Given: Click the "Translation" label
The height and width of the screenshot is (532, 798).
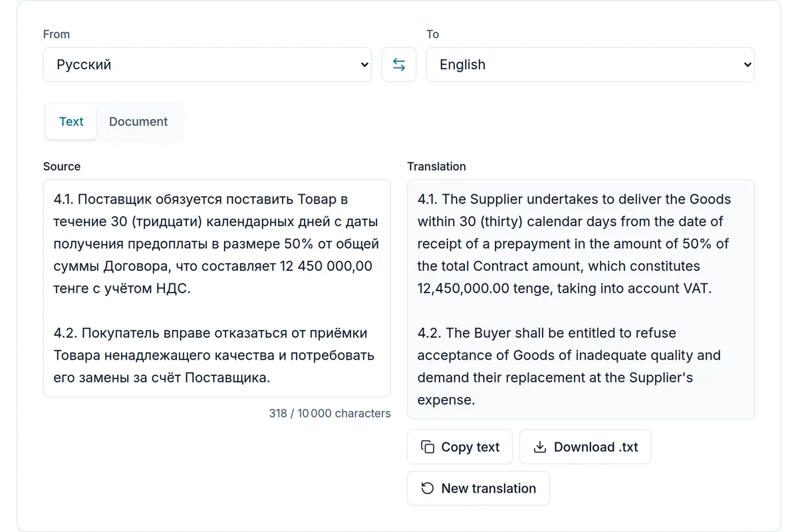Looking at the screenshot, I should tap(436, 166).
